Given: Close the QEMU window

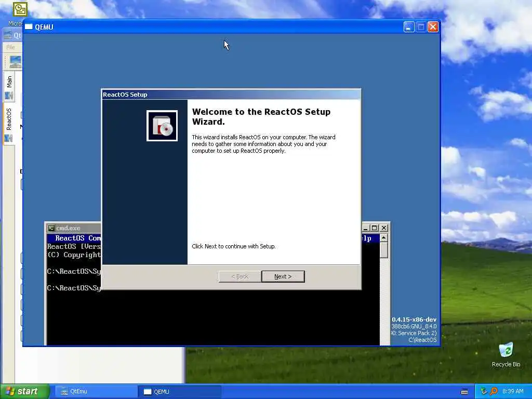Looking at the screenshot, I should coord(433,27).
